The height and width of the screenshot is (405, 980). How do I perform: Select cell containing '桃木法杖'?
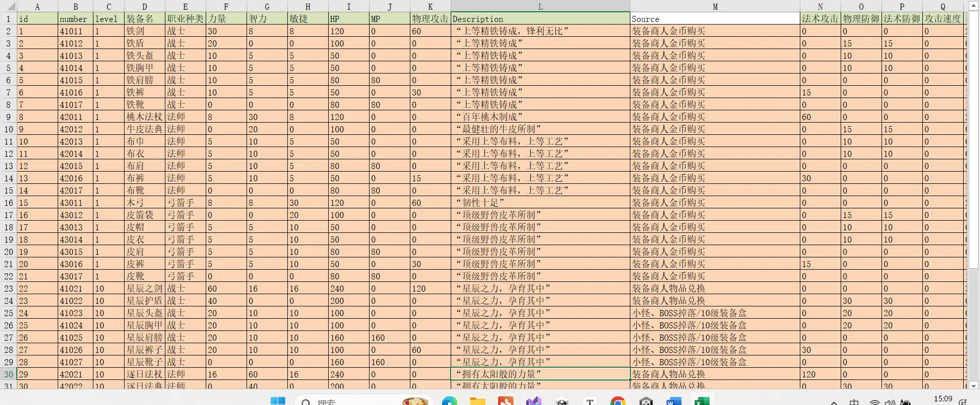tap(145, 116)
